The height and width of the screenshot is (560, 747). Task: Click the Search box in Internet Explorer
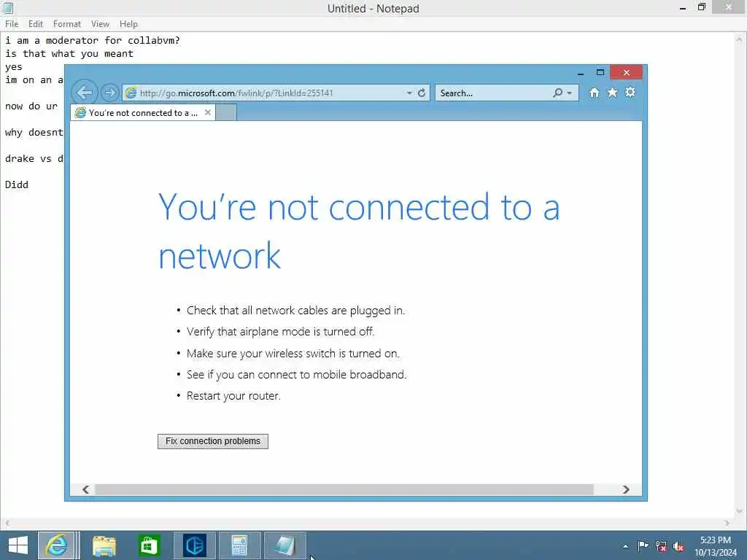[494, 93]
